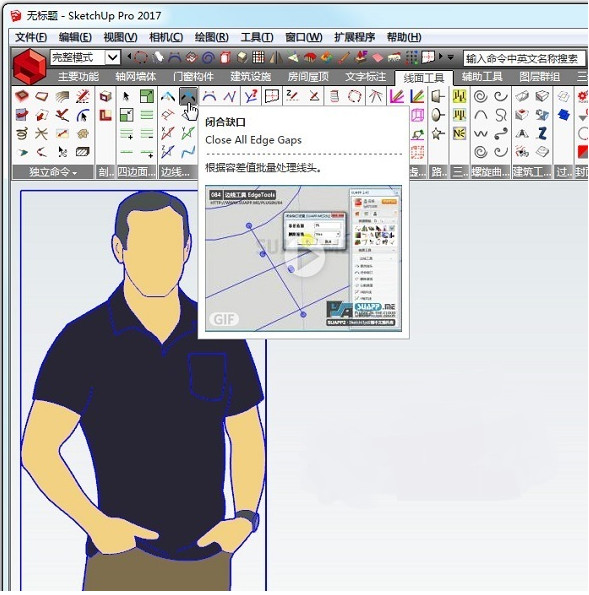Select the dashed red circle icon in top toolbar
The width and height of the screenshot is (589, 595).
pos(141,58)
